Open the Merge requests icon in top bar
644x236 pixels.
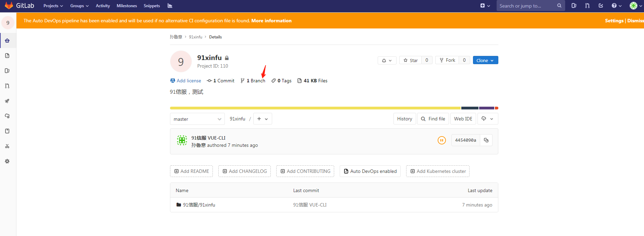point(587,5)
